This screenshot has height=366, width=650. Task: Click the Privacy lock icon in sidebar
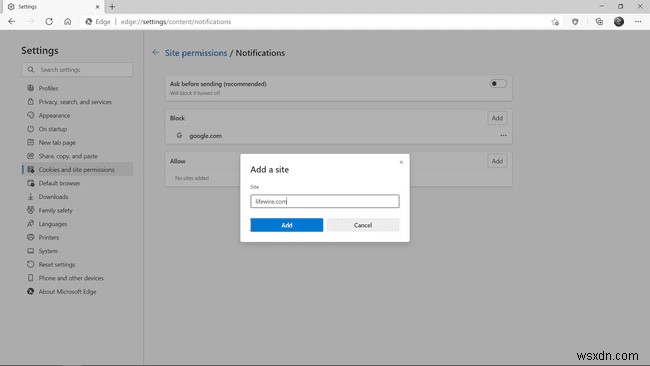click(30, 102)
